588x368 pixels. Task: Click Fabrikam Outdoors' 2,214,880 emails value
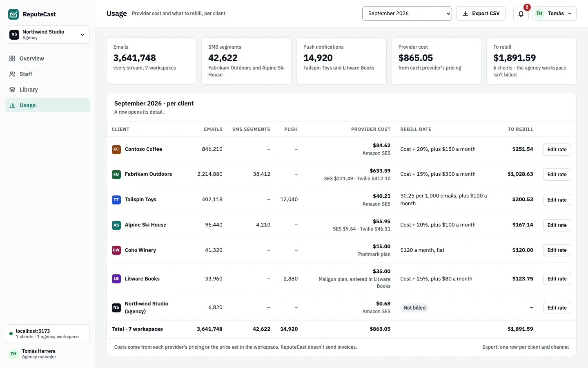tap(210, 174)
